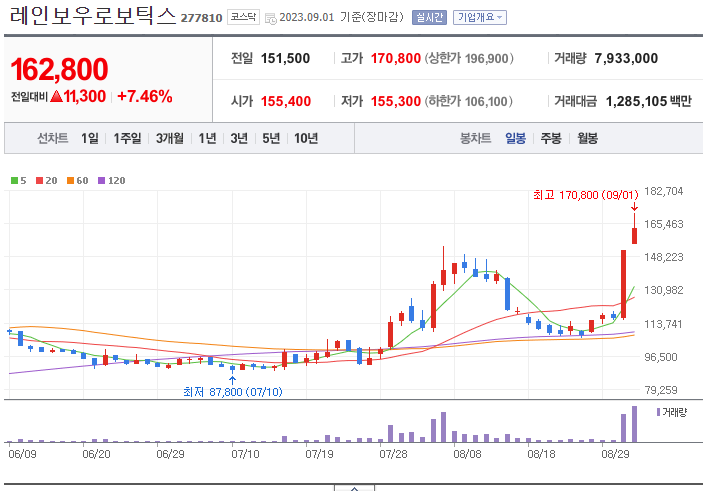Click the 79,259 y-axis price label
703x491 pixels.
[x=661, y=390]
